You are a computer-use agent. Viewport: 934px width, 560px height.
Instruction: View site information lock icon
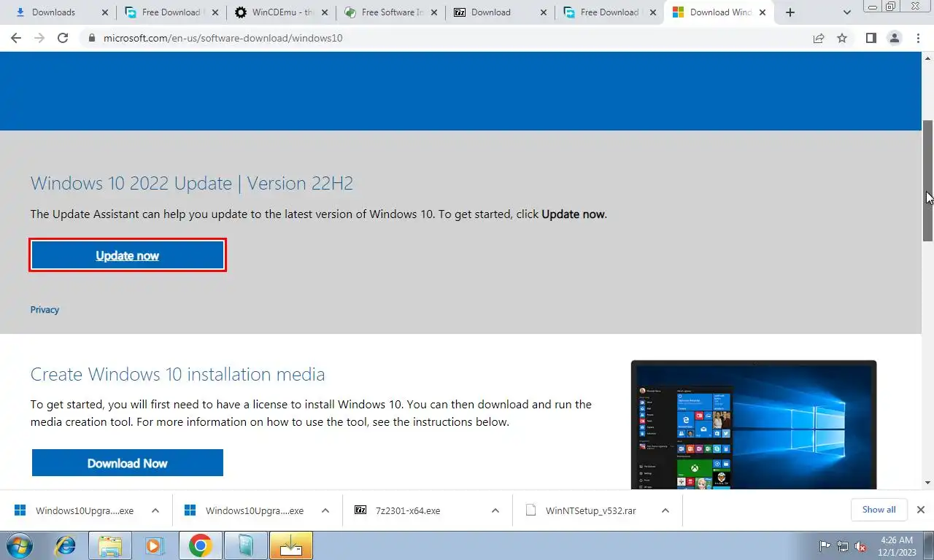coord(91,38)
